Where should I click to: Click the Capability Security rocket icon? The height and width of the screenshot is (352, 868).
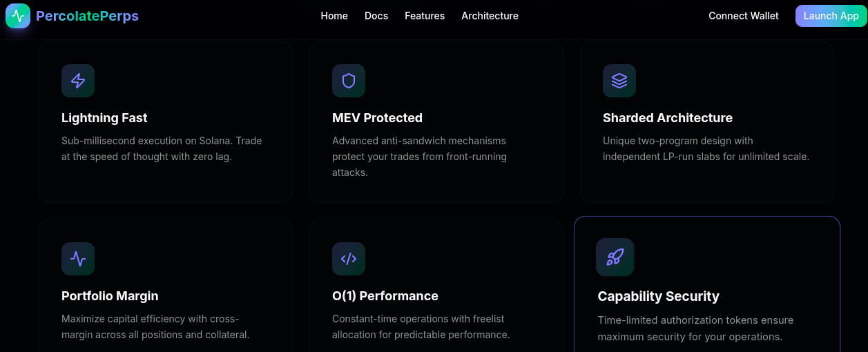[615, 257]
